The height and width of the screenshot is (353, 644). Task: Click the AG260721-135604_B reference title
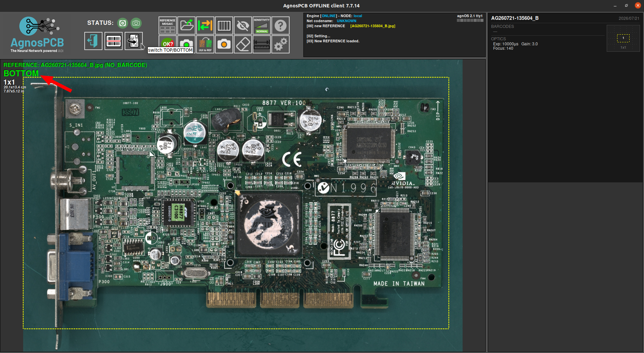[515, 18]
